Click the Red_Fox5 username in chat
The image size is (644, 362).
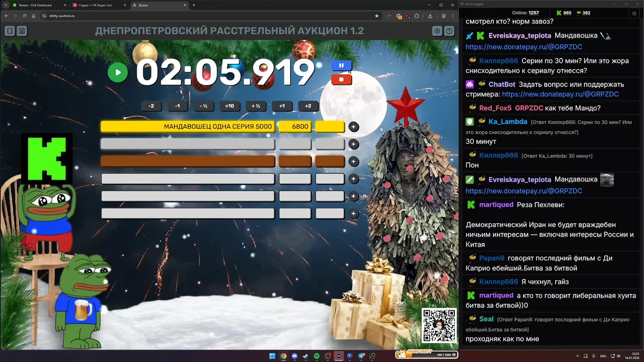pyautogui.click(x=495, y=108)
